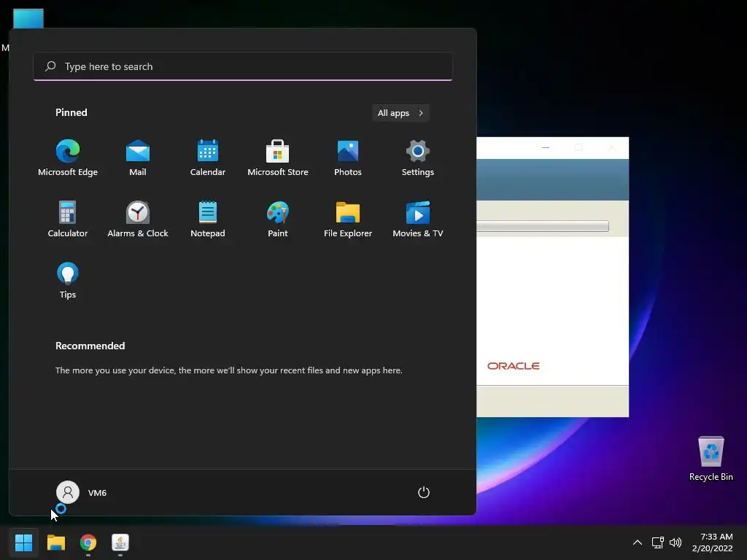The height and width of the screenshot is (560, 747).
Task: Open Settings from pinned apps
Action: [418, 158]
